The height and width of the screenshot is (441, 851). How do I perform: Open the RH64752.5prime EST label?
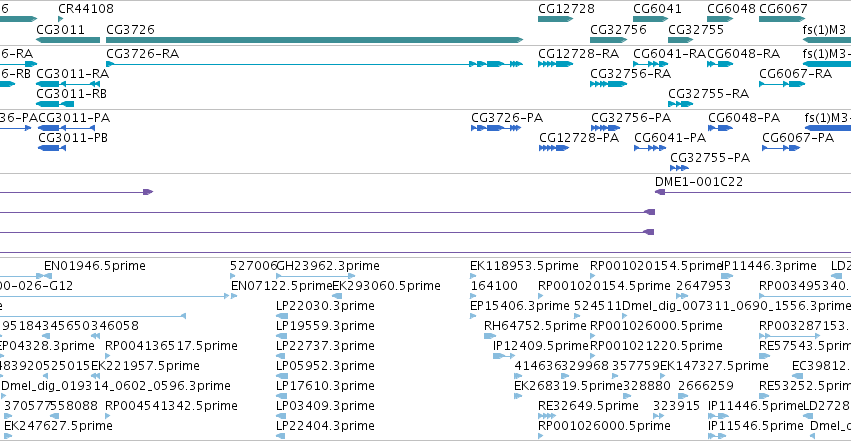535,326
